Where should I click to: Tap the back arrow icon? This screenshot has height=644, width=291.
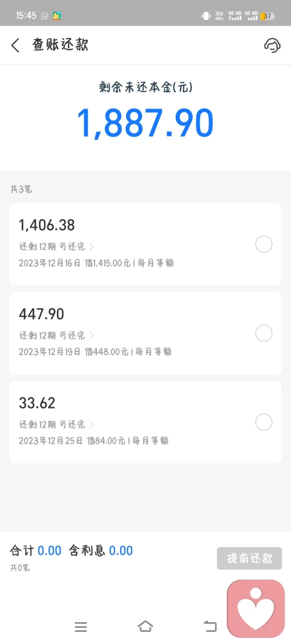15,45
